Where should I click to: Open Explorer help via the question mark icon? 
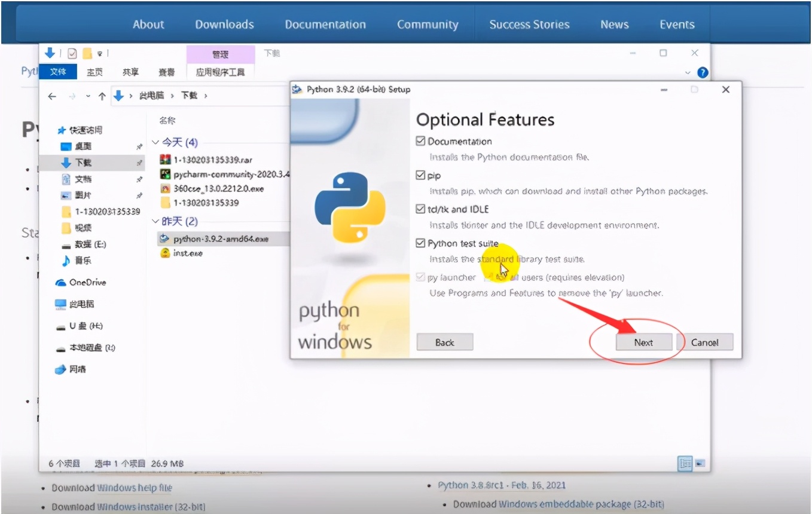click(703, 72)
